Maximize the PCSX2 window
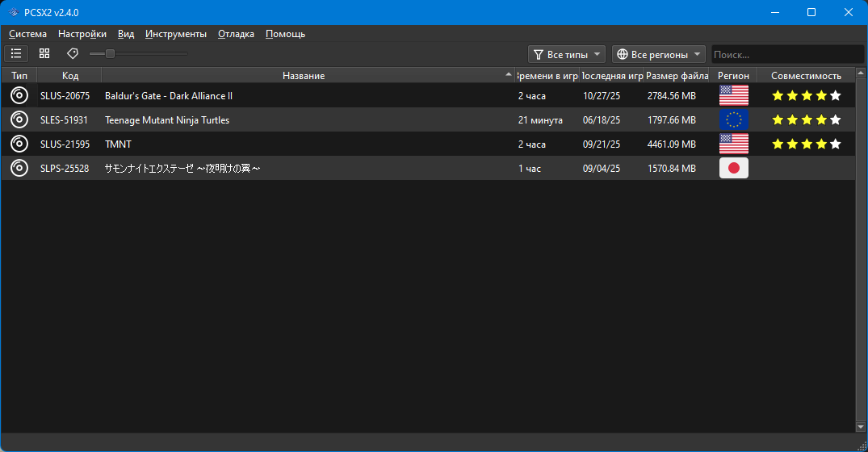Image resolution: width=868 pixels, height=452 pixels. pos(811,12)
